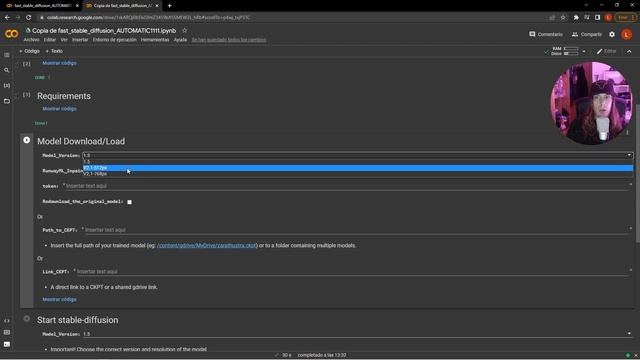The width and height of the screenshot is (640, 360).
Task: Focus the Link_CKPT text input
Action: tap(353, 272)
